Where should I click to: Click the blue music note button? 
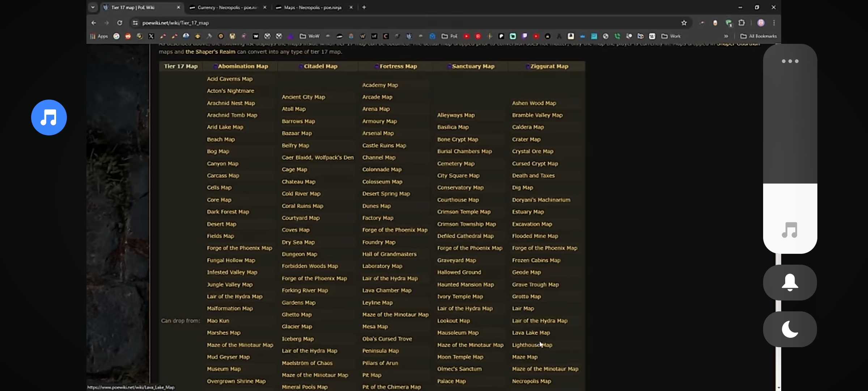[49, 118]
